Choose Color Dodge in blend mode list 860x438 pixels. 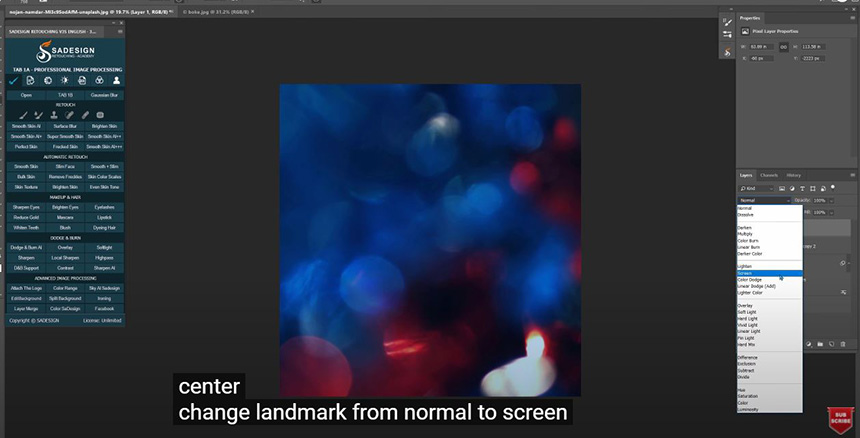pyautogui.click(x=770, y=280)
